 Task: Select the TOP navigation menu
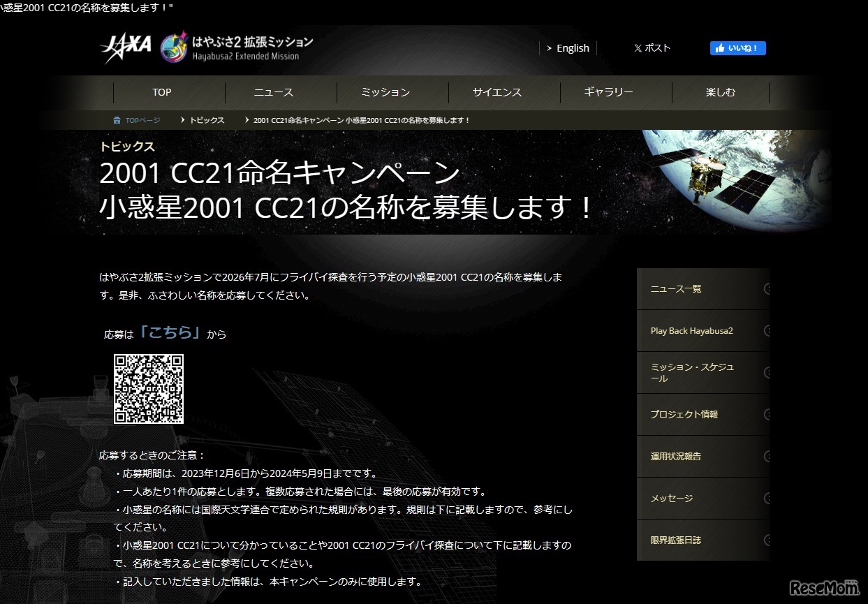coord(161,91)
